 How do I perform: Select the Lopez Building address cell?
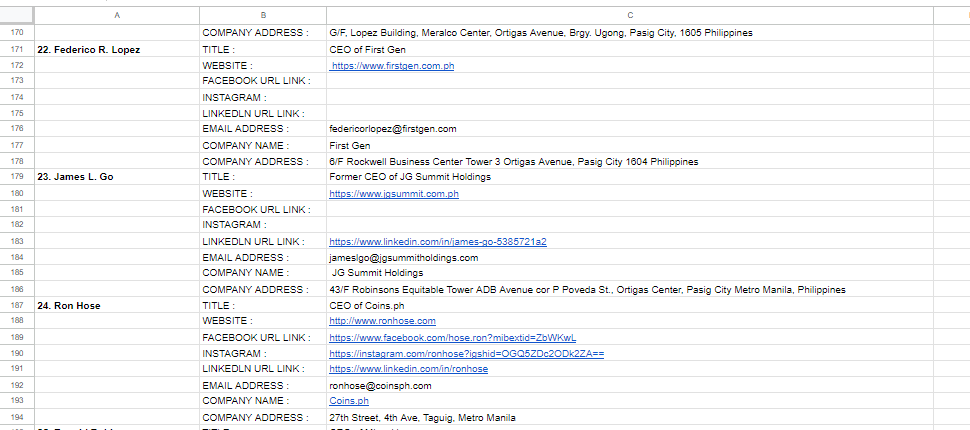click(x=630, y=33)
